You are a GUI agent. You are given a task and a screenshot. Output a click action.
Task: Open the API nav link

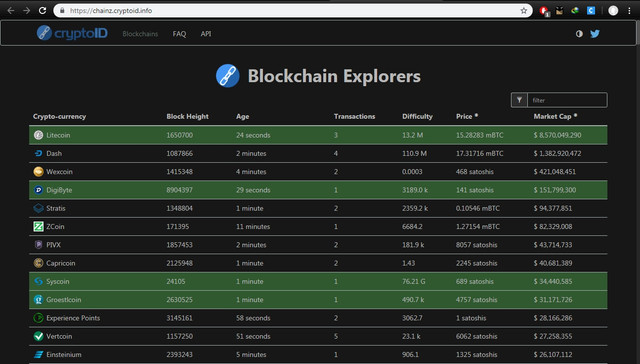[206, 34]
